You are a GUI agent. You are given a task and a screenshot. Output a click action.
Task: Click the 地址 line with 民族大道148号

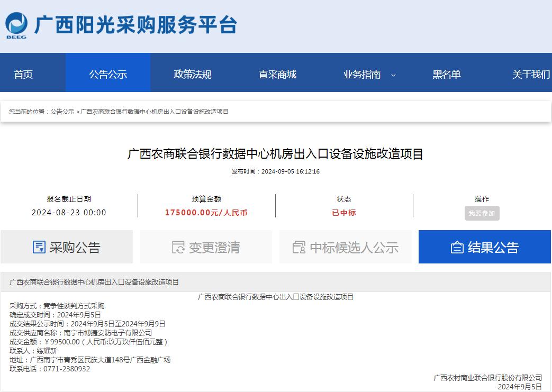90,360
